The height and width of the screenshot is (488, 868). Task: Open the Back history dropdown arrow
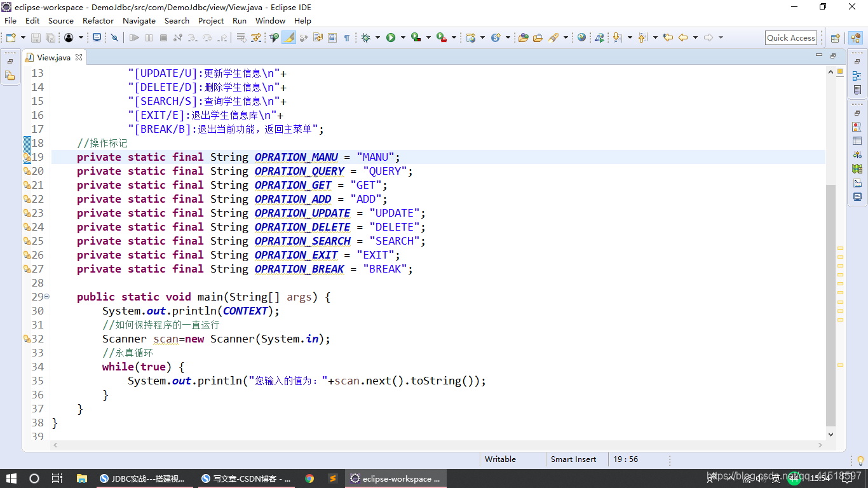[695, 38]
